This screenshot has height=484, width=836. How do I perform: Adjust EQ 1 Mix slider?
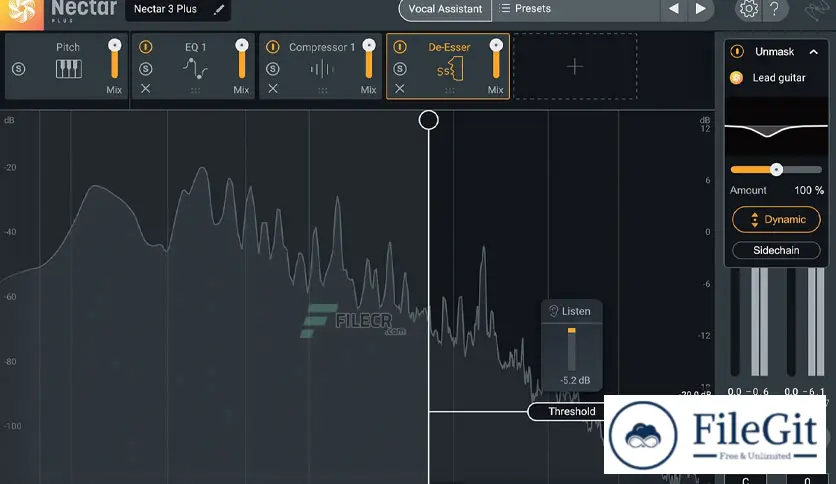point(242,59)
